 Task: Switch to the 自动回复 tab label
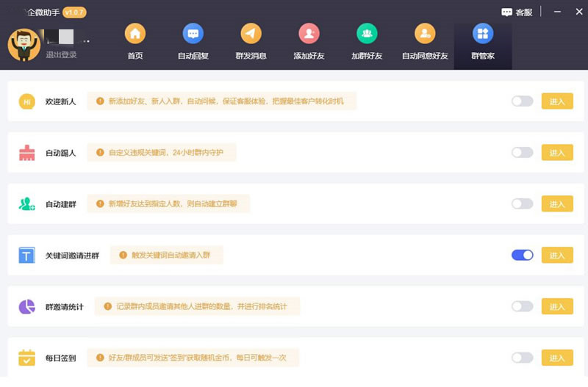193,56
